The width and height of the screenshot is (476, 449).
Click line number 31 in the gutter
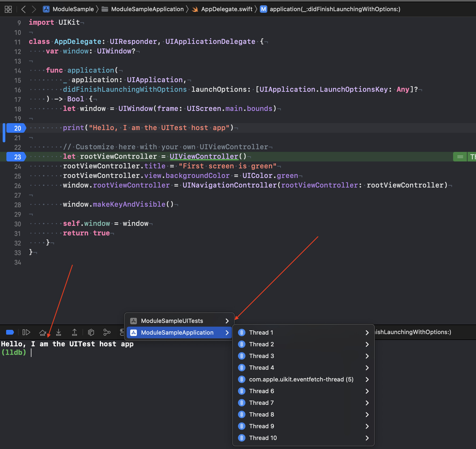[18, 234]
